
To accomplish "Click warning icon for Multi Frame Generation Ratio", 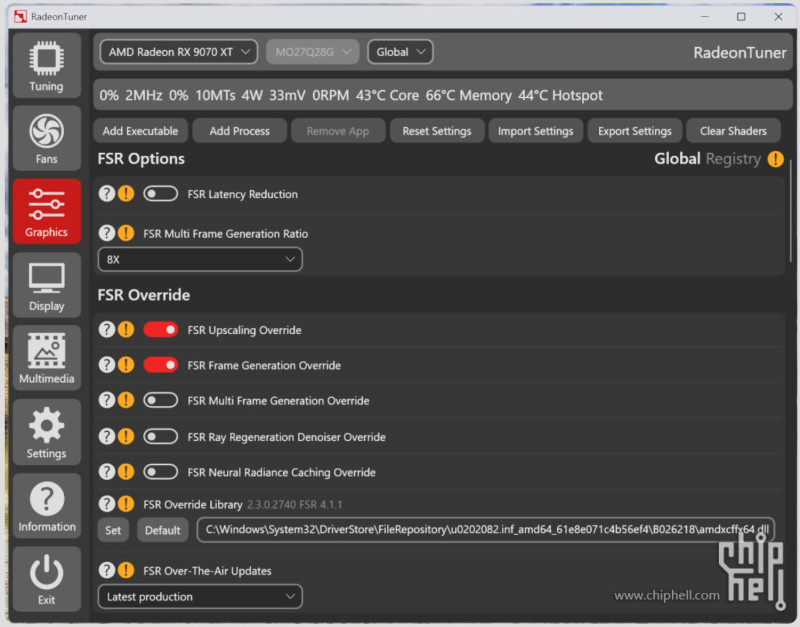I will tap(126, 233).
